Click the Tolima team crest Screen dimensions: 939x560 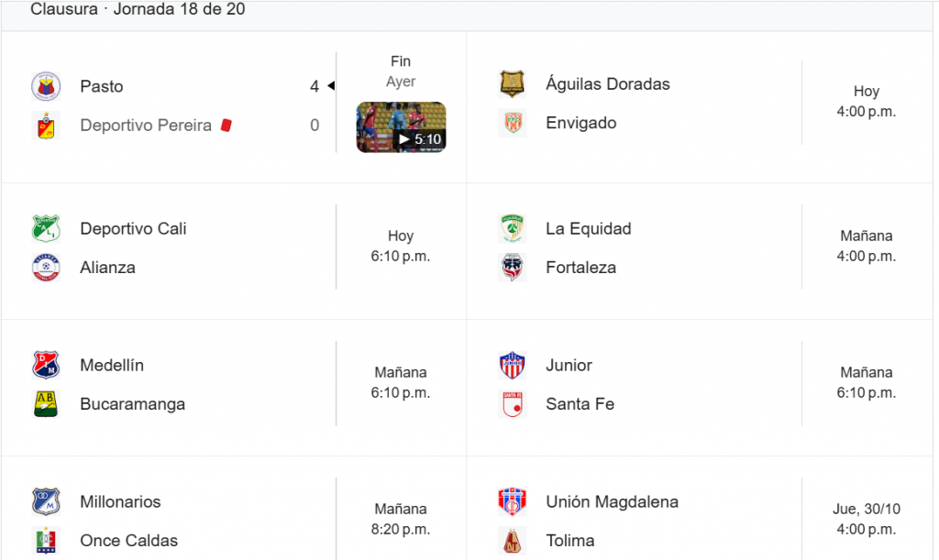tap(512, 541)
